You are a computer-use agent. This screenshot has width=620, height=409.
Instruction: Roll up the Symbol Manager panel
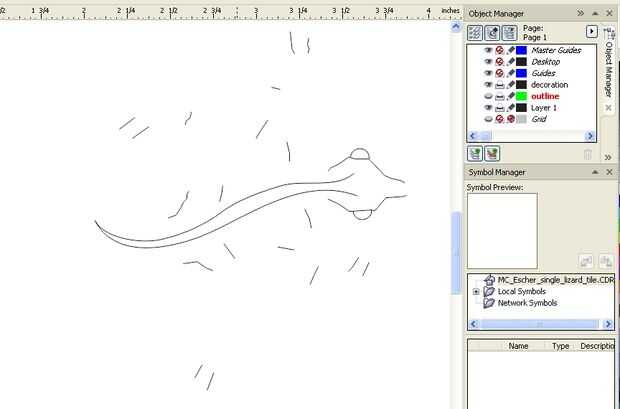coord(595,172)
